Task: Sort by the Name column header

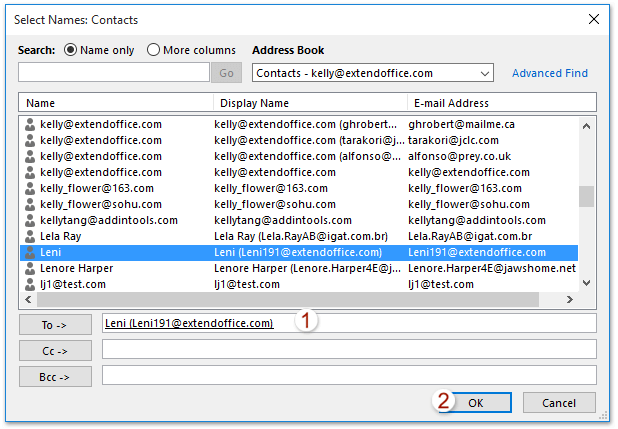Action: (116, 103)
